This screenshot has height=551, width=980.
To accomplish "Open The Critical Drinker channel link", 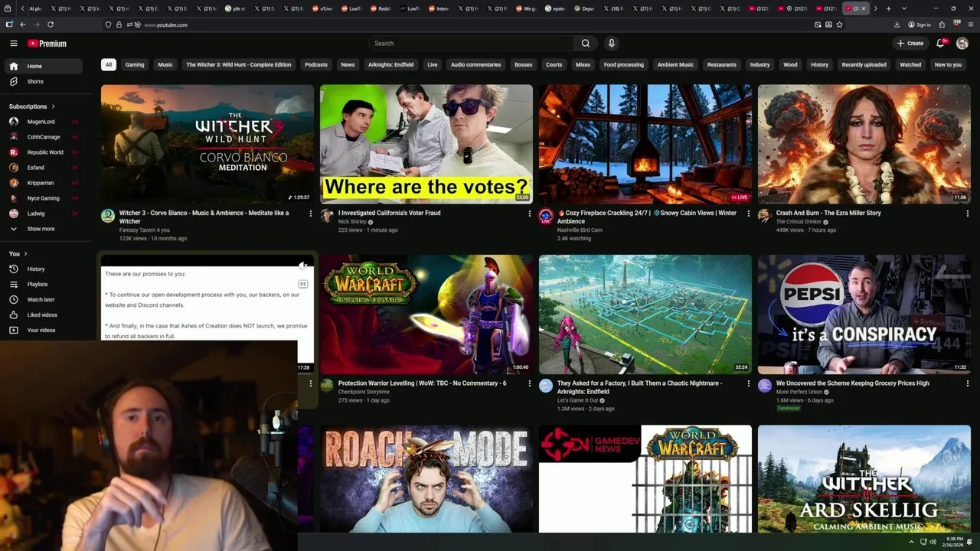I will pyautogui.click(x=799, y=222).
